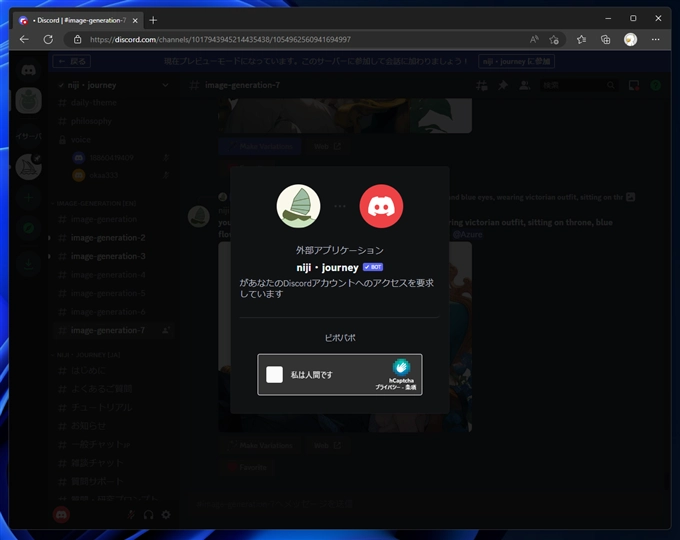View site info via the lock icon
This screenshot has width=680, height=540.
(x=78, y=39)
